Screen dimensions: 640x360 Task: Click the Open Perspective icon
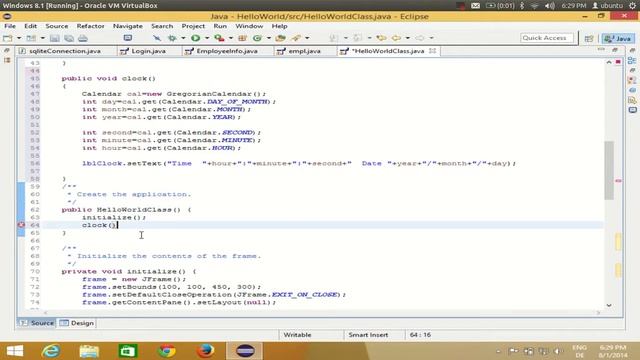[x=589, y=38]
